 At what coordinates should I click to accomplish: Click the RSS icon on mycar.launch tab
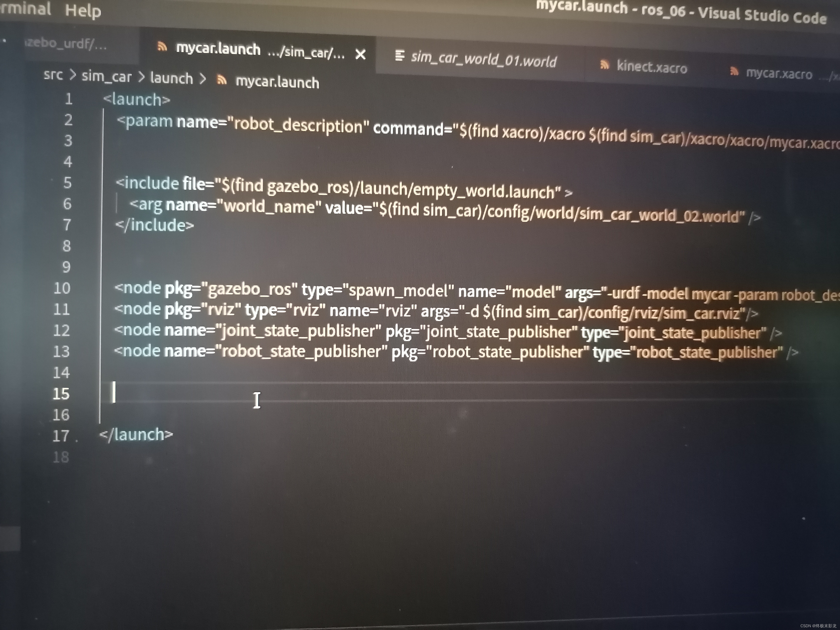162,46
